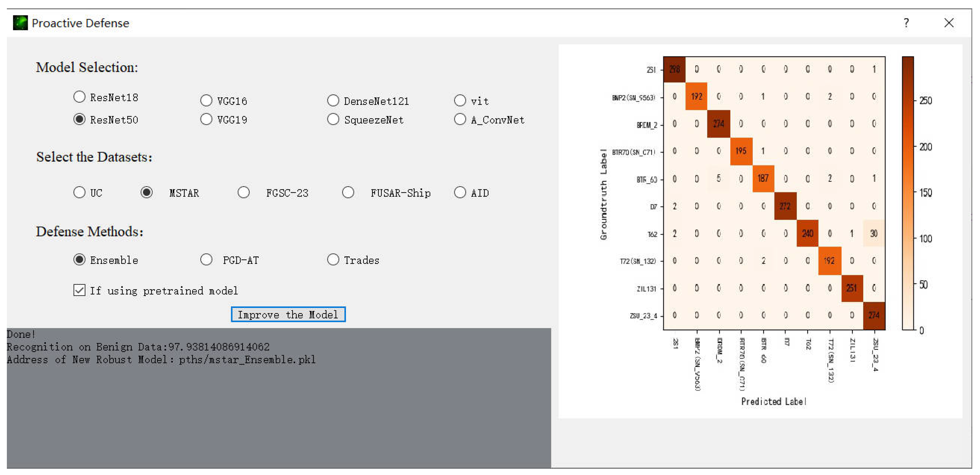Select the FUSAR-Ship dataset
Viewport: 980px width, 475px height.
[348, 192]
